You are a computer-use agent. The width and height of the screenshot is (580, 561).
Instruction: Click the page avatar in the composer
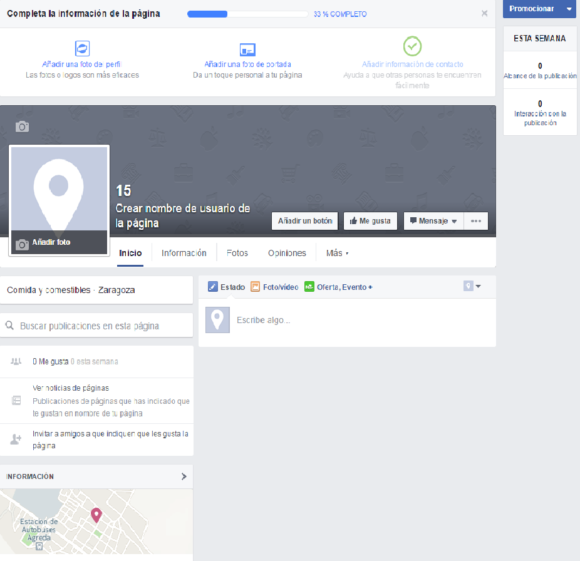[218, 320]
